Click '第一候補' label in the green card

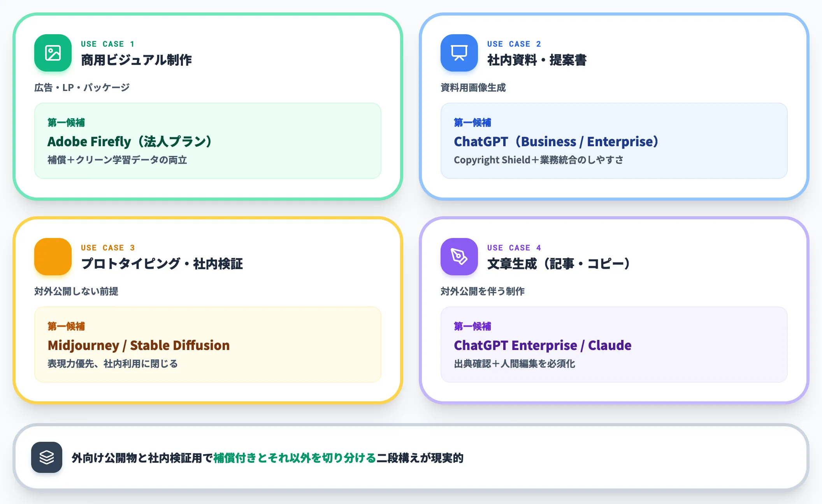[x=66, y=122]
